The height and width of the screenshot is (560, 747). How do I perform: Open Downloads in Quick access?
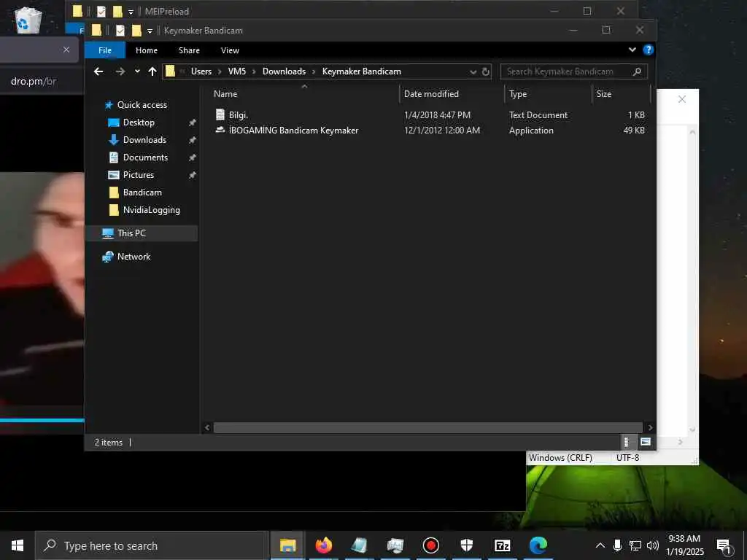pos(144,140)
